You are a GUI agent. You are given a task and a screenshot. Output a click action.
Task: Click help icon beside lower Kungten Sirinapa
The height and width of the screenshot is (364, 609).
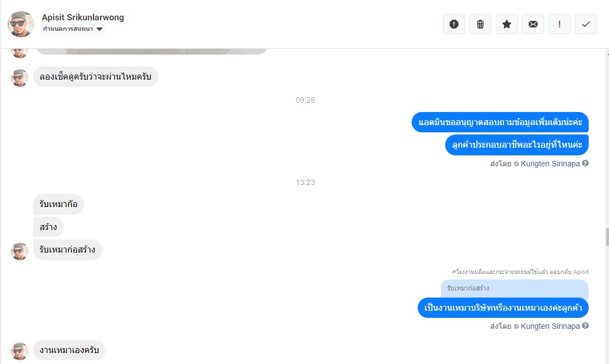coord(585,326)
